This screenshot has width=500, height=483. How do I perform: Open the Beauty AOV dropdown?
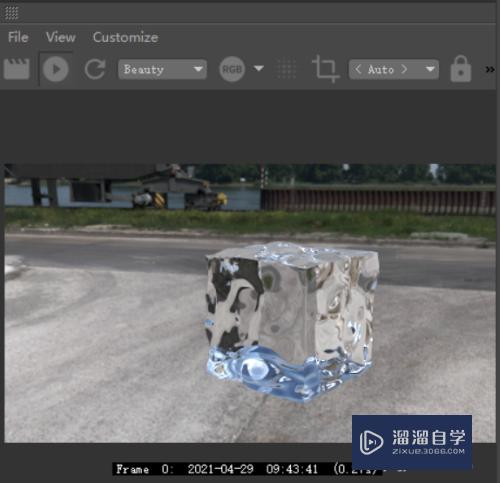(x=162, y=69)
